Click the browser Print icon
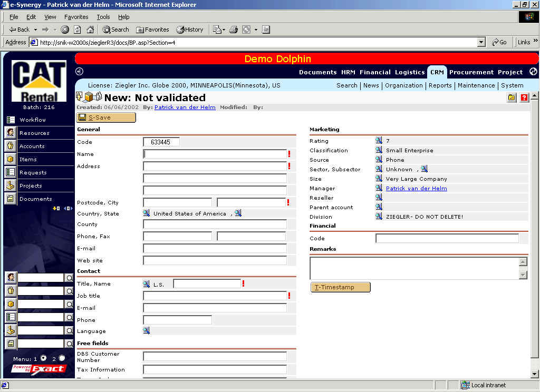The image size is (540, 392). [x=234, y=30]
